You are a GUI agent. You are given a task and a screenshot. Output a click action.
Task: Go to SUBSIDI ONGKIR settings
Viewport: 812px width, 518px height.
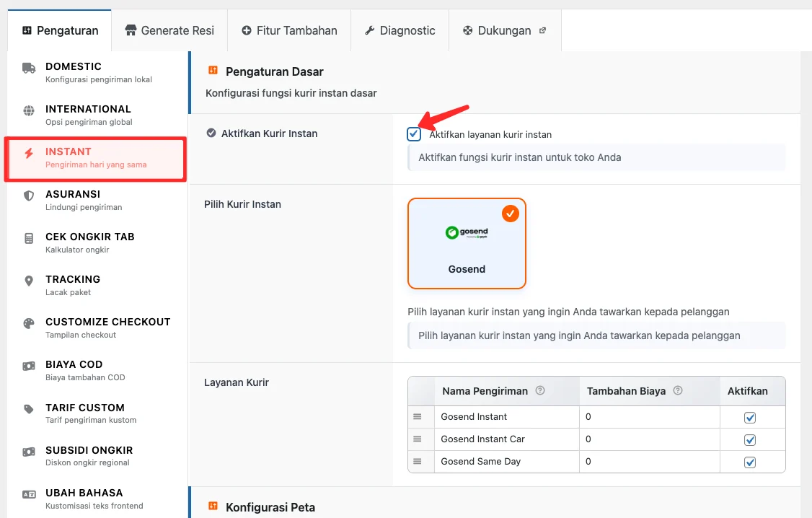(x=28, y=449)
